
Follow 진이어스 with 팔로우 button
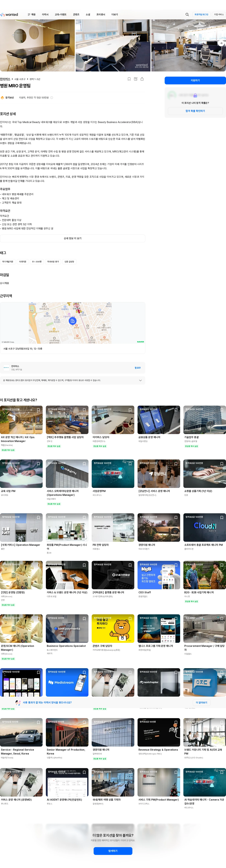point(138,368)
